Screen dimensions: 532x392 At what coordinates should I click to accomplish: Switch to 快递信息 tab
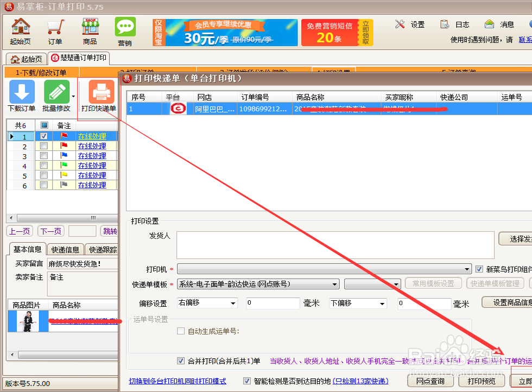pos(65,250)
